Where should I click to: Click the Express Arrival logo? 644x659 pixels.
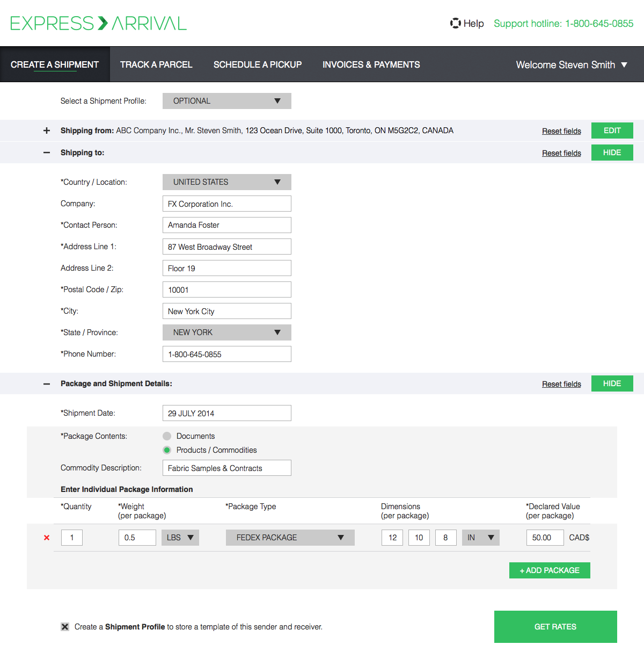tap(98, 24)
